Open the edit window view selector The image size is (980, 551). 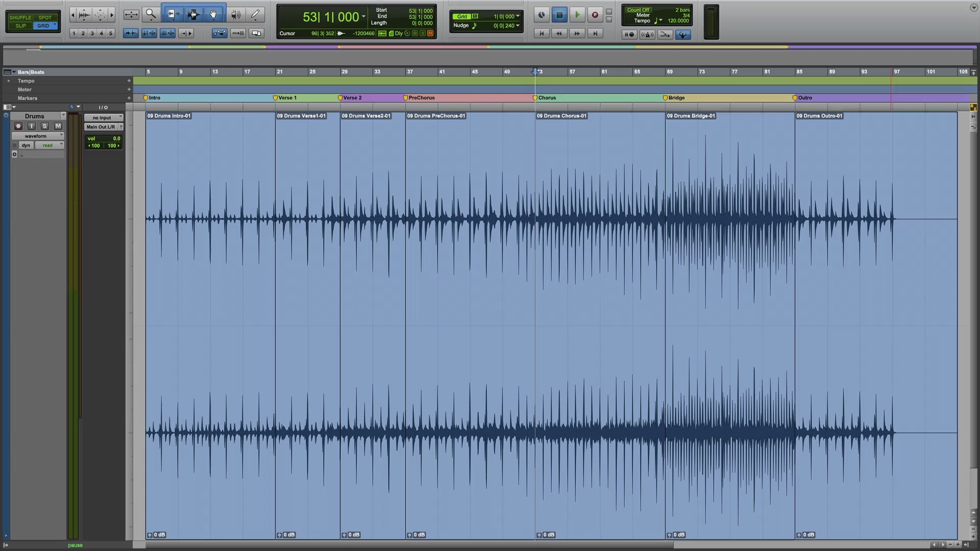coord(9,107)
